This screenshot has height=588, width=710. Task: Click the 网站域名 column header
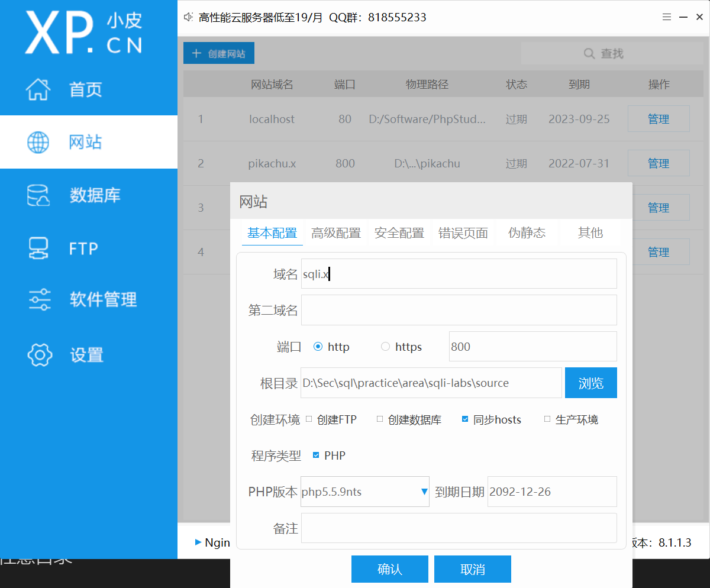click(272, 85)
